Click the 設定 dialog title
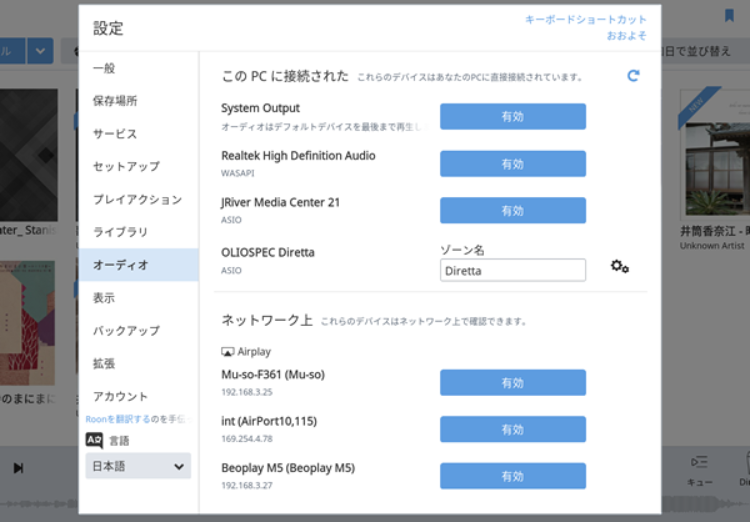This screenshot has height=522, width=750. click(x=108, y=28)
